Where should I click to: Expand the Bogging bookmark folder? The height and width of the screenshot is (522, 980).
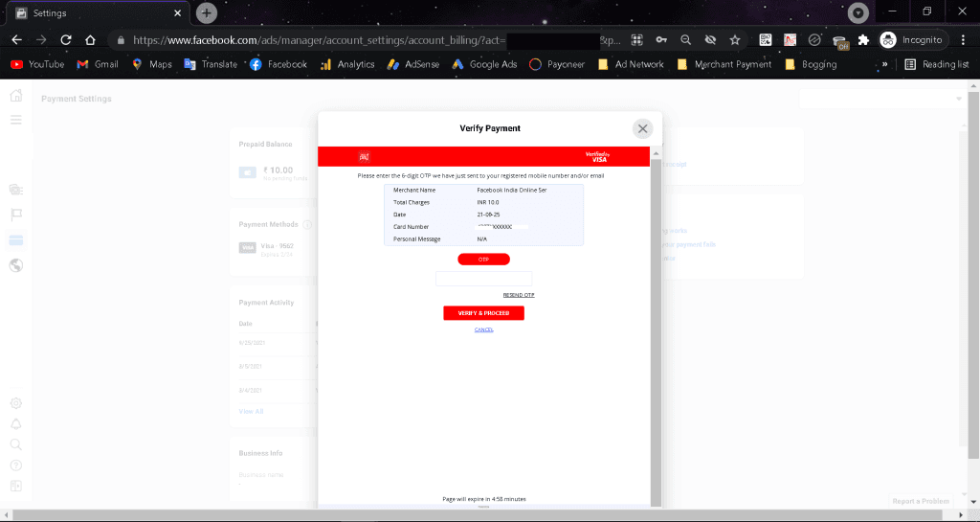coord(811,64)
